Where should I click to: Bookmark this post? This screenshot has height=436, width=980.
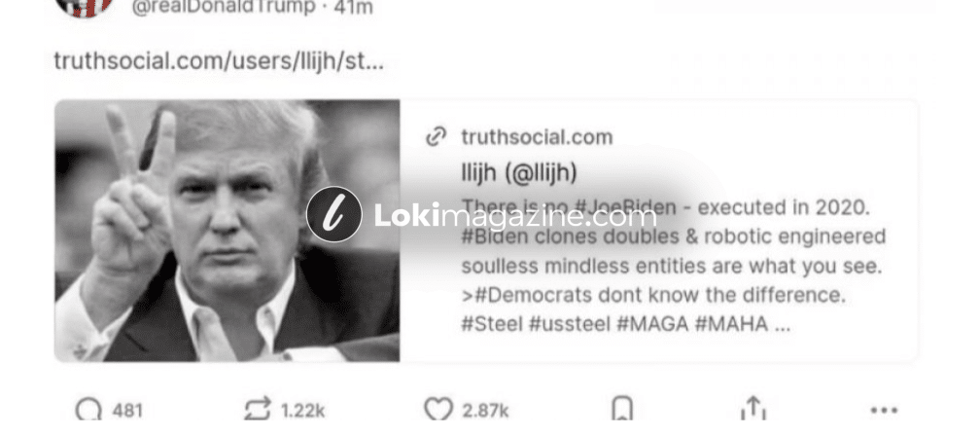coord(622,410)
